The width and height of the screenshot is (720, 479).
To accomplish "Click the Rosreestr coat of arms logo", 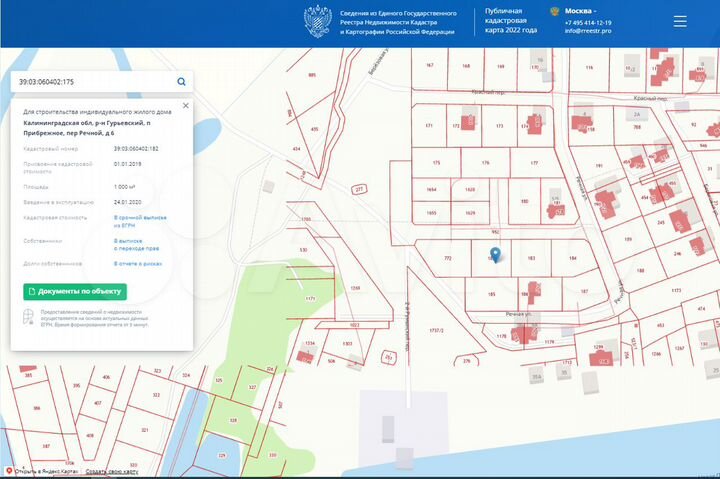I will point(321,21).
